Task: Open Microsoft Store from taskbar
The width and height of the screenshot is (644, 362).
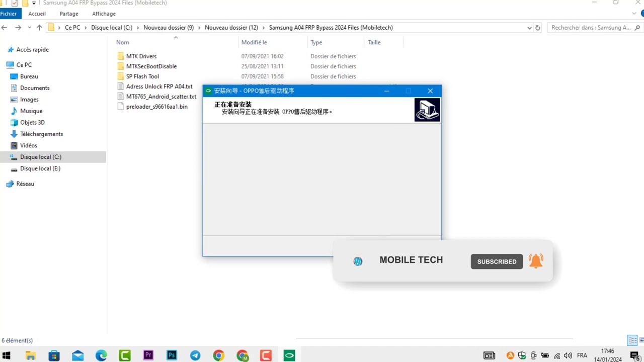Action: click(x=54, y=355)
